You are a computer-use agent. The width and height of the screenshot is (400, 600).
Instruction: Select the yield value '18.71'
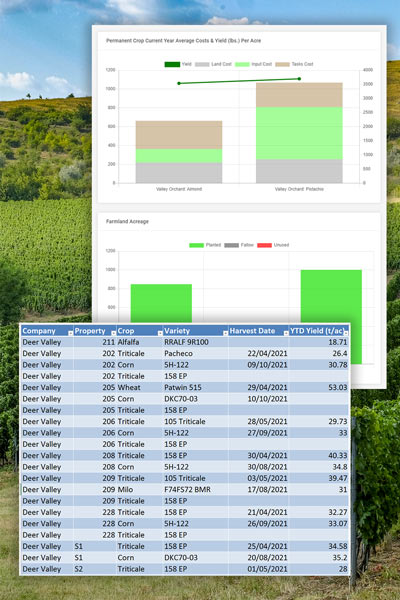(319, 342)
